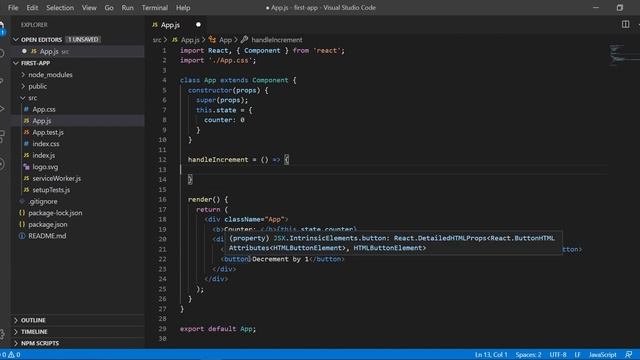Click 'render()' on line 16
640x360 pixels.
(204, 200)
